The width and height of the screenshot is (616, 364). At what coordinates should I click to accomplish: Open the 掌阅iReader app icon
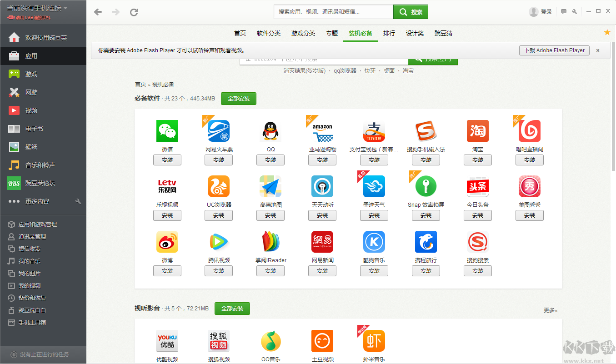pos(270,242)
